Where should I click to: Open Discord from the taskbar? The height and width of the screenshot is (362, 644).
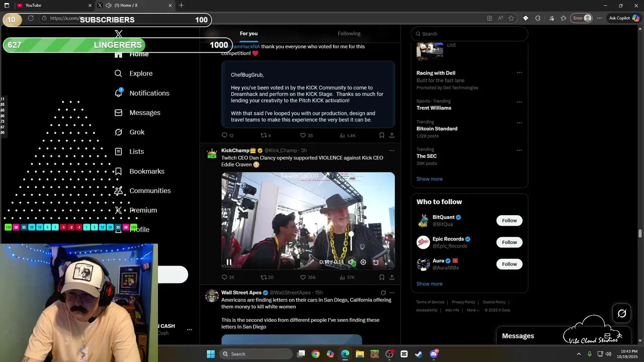tap(434, 354)
